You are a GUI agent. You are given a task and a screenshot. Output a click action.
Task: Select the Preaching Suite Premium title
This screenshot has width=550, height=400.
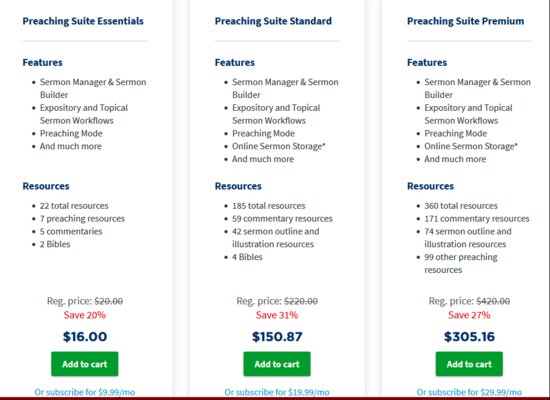(465, 21)
